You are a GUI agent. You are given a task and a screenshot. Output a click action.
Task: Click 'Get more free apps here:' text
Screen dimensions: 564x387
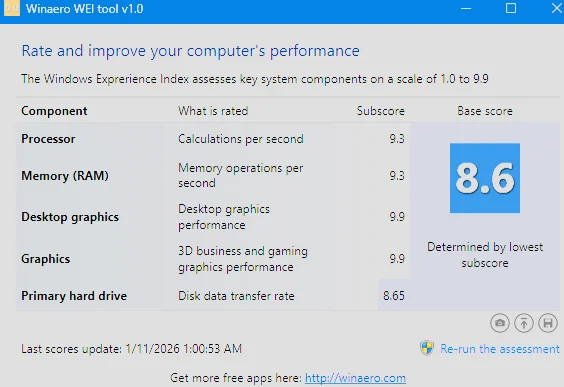tap(236, 378)
